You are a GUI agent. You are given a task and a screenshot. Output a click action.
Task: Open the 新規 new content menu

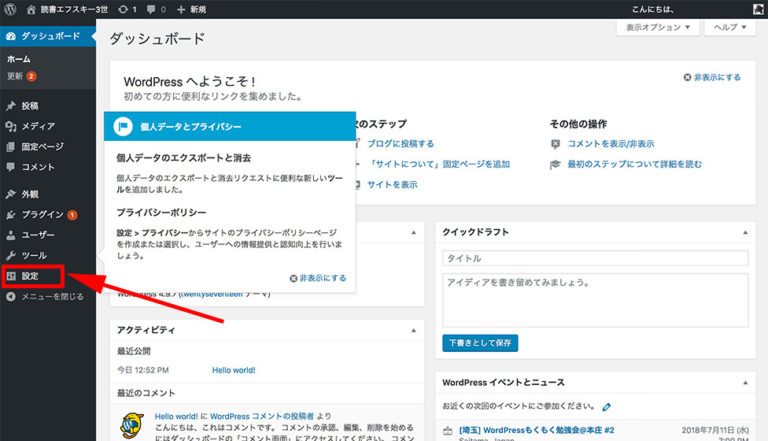191,9
